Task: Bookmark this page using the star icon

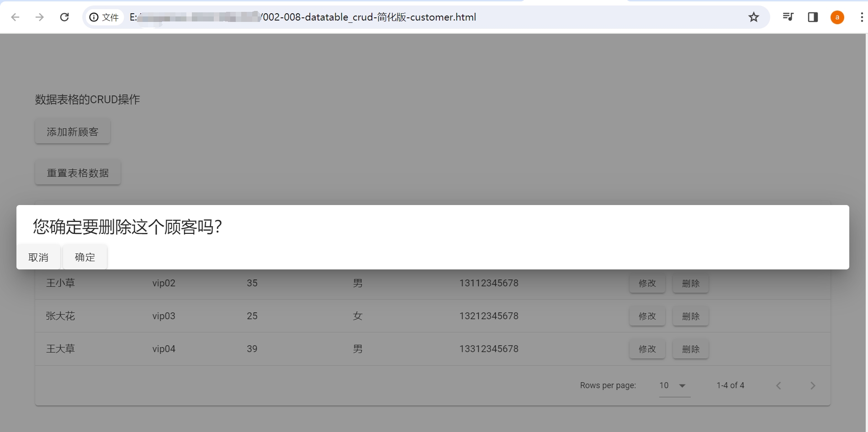Action: pos(753,17)
